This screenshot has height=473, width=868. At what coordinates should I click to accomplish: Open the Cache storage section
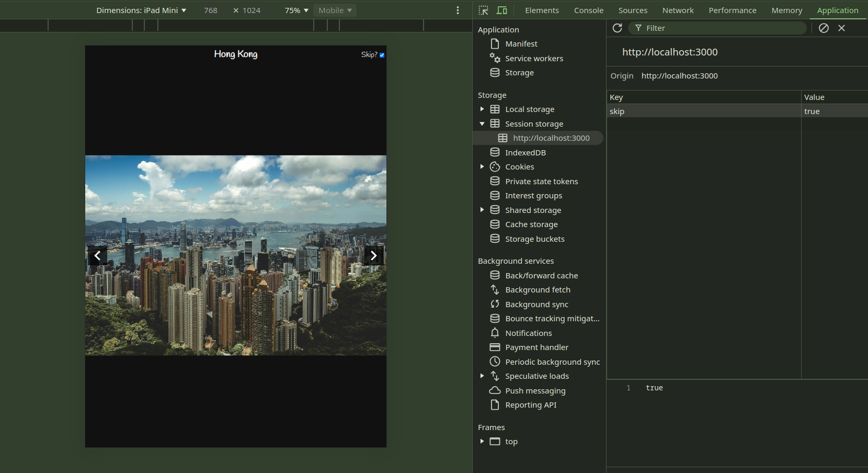(x=531, y=224)
